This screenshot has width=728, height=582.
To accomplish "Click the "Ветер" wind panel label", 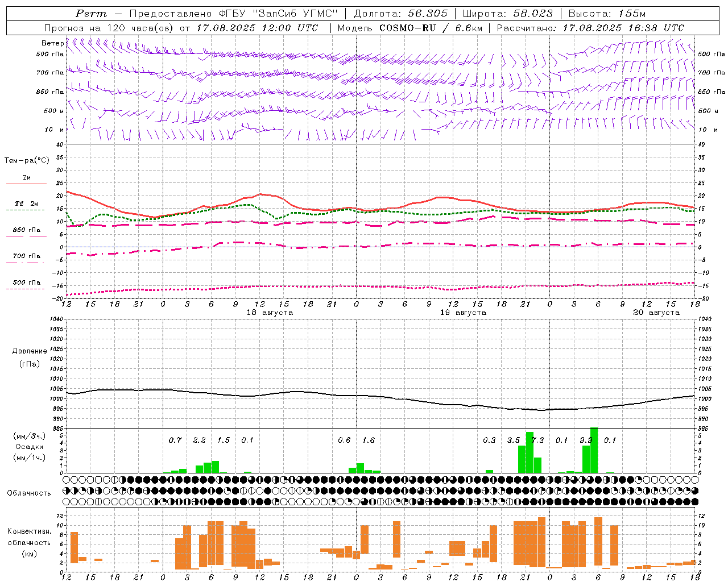I will (x=52, y=43).
